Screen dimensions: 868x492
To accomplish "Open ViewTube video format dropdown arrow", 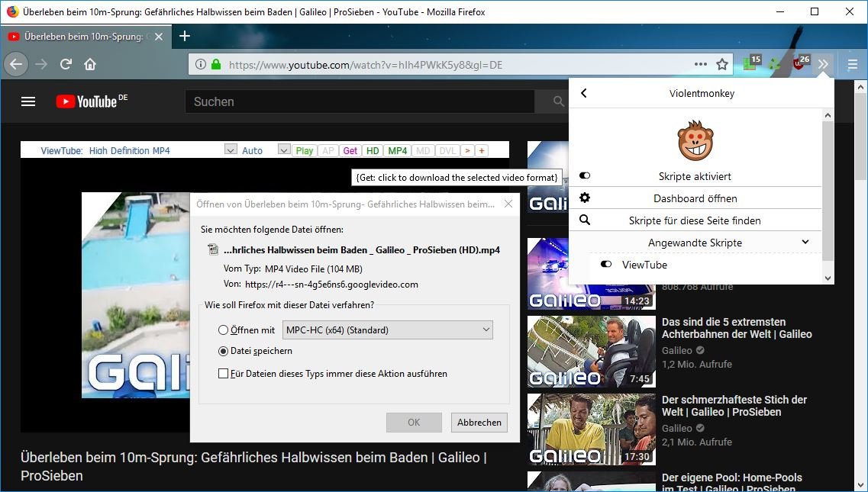I will point(231,150).
